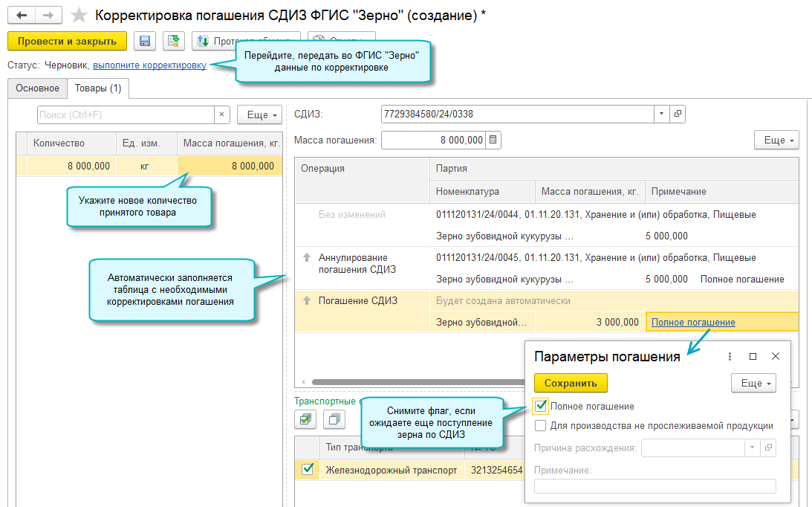Add document to favorites with star icon
Screen dimensions: 812x507
pyautogui.click(x=78, y=16)
